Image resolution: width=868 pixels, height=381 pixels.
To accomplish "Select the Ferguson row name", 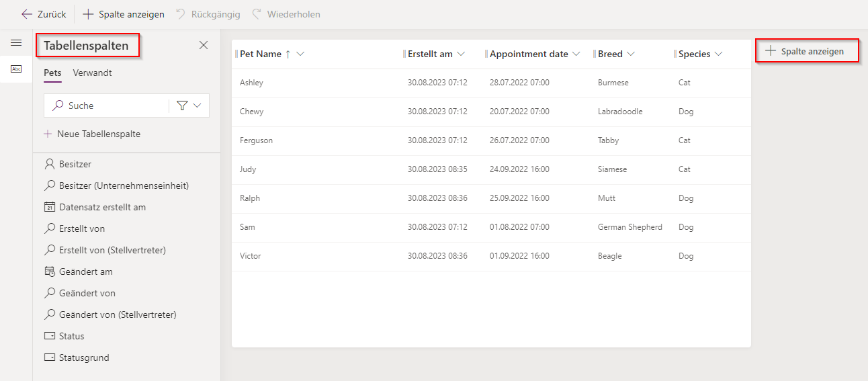I will click(x=256, y=140).
